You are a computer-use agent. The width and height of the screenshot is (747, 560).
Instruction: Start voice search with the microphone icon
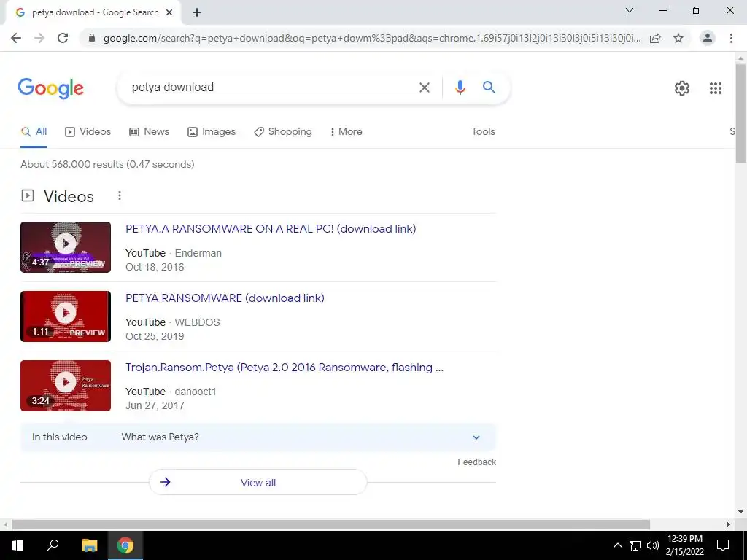[460, 87]
